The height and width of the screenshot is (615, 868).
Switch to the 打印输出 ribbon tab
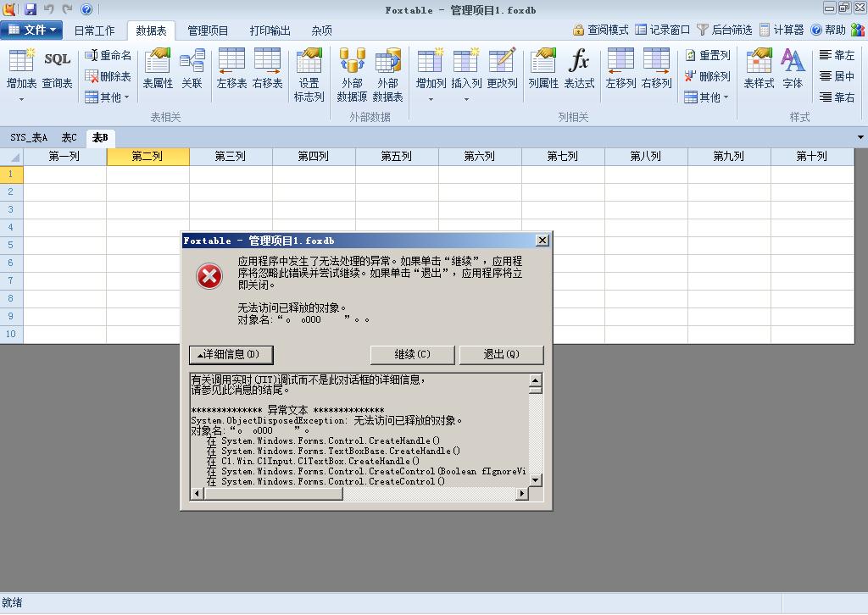(x=270, y=30)
